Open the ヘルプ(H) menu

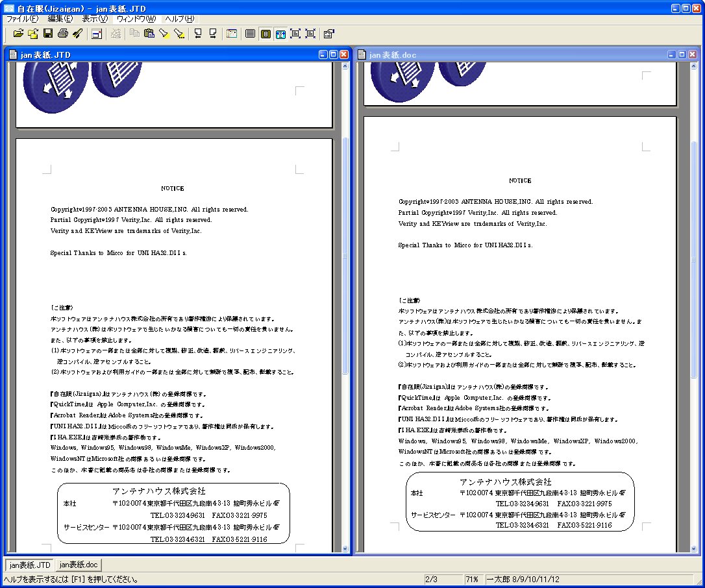pos(179,19)
